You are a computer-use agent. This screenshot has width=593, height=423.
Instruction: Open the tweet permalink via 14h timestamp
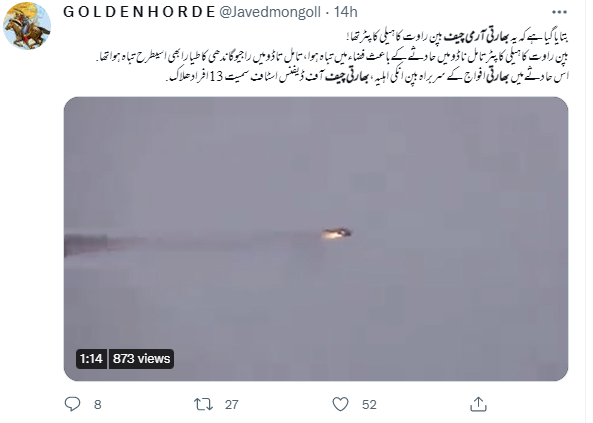click(x=345, y=12)
